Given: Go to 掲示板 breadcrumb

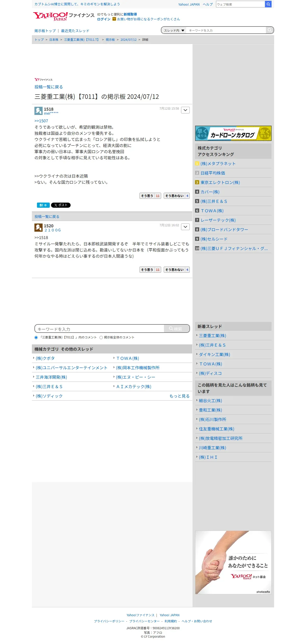Looking at the screenshot, I should [110, 40].
